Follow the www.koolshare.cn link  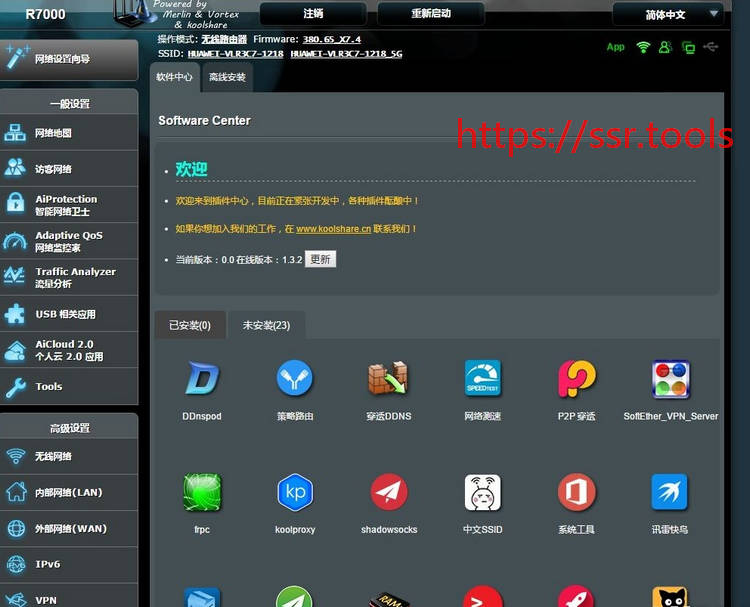point(333,229)
